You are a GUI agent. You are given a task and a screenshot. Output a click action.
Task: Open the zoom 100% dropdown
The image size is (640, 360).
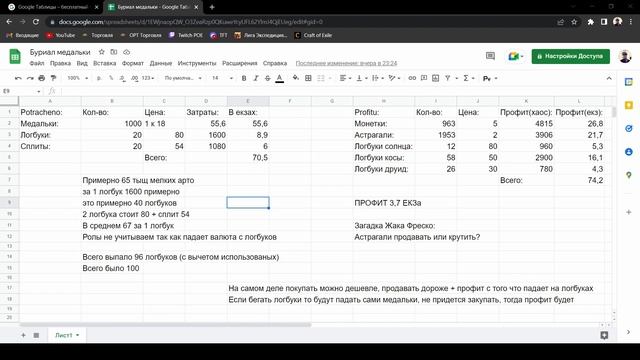78,78
